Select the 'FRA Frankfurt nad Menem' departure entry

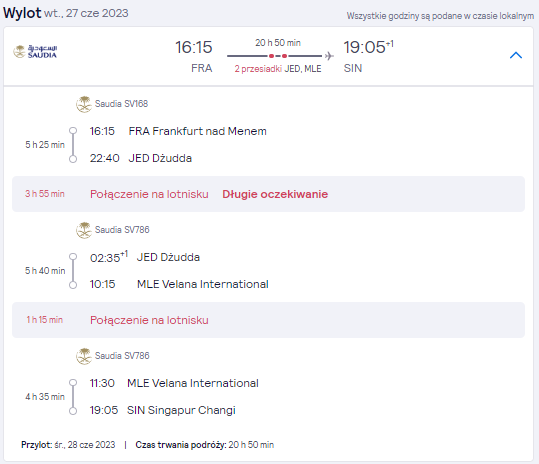click(198, 131)
